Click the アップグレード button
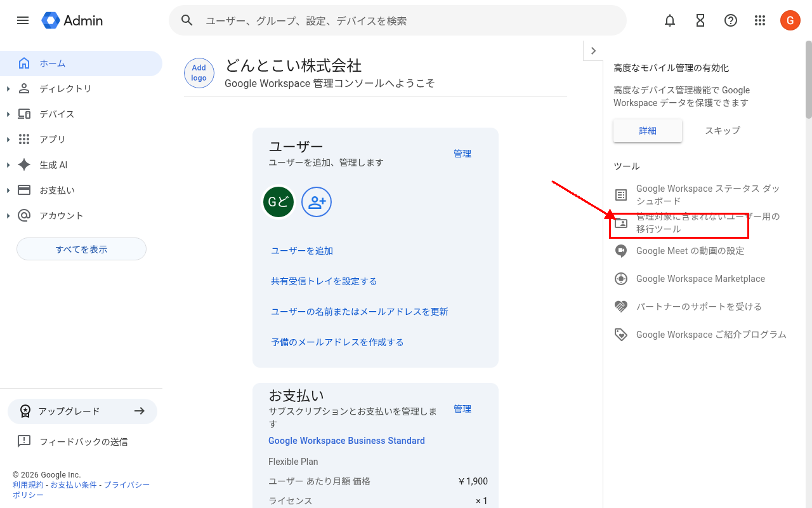The height and width of the screenshot is (508, 812). coord(82,411)
